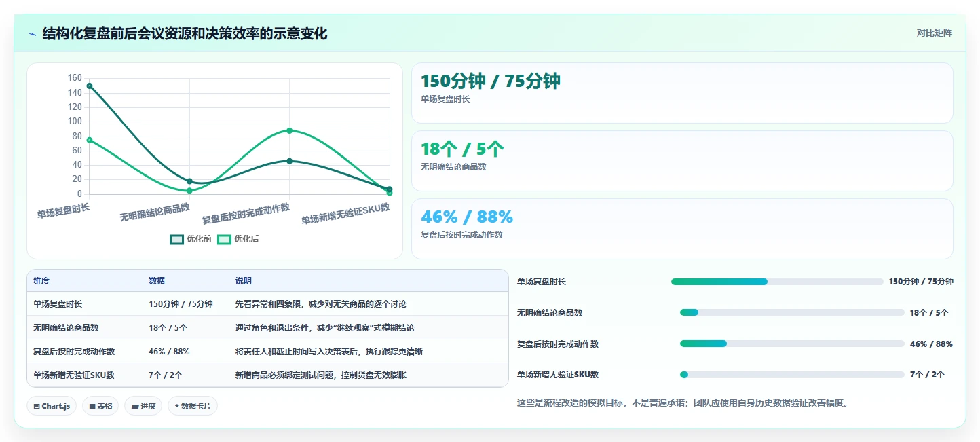Click 复盘后按时完成动作数 progress bar
Viewport: 980px width, 442px height.
coord(792,344)
